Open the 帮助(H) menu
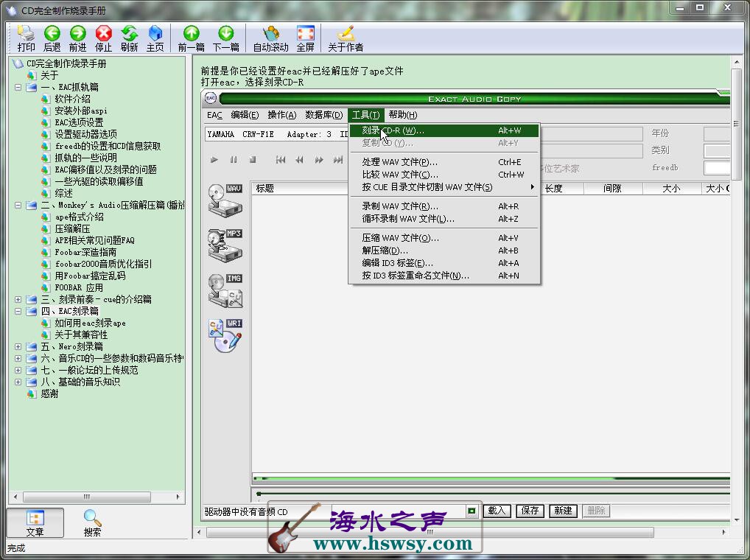Viewport: 750px width, 560px height. coord(403,115)
